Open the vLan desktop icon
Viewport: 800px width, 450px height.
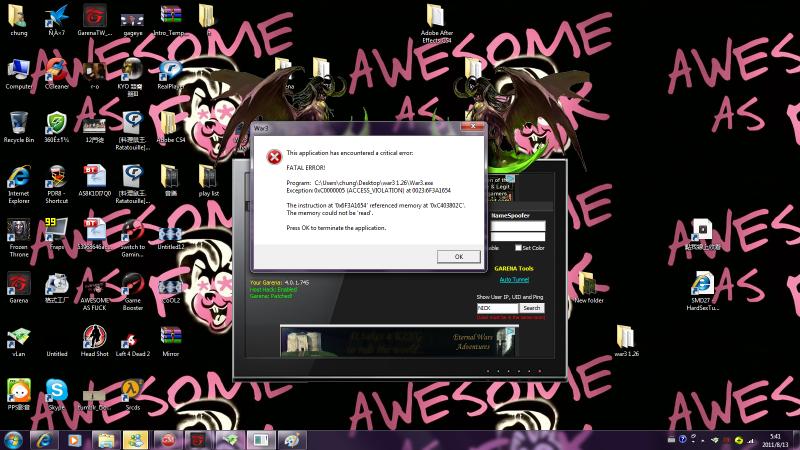click(x=18, y=342)
